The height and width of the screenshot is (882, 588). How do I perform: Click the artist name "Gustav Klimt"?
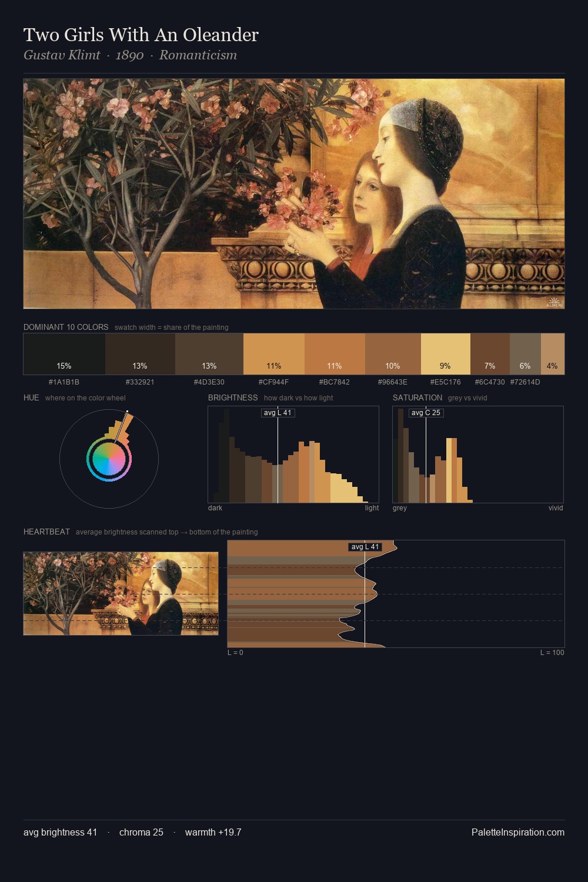62,55
